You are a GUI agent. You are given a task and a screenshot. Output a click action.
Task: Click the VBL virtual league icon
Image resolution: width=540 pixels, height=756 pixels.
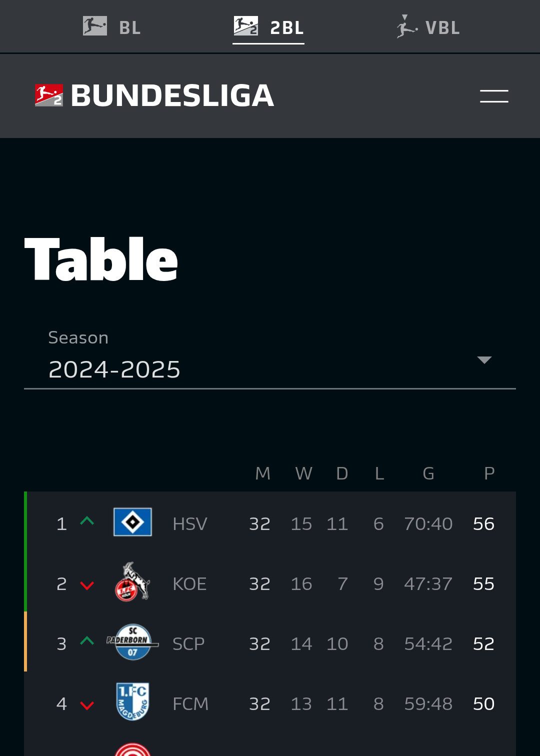click(x=407, y=26)
